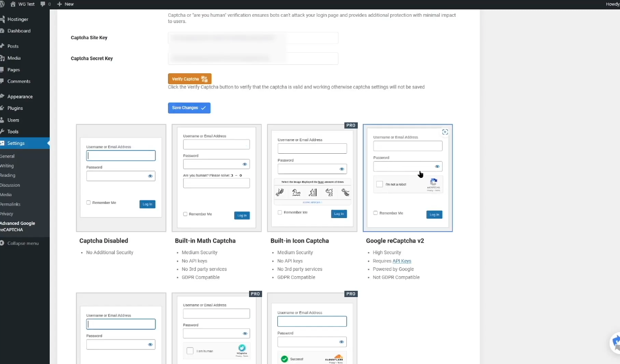Click the Appearance brush icon in sidebar
The height and width of the screenshot is (364, 620).
[2, 97]
